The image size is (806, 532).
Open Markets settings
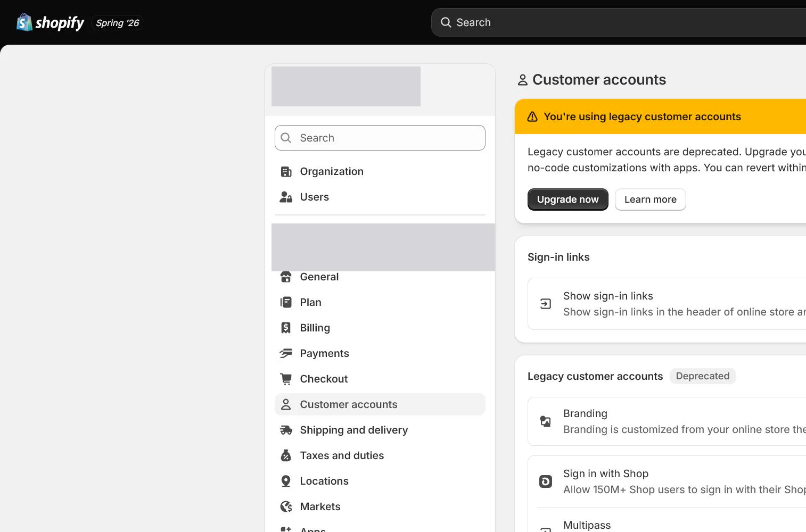[x=380, y=506]
